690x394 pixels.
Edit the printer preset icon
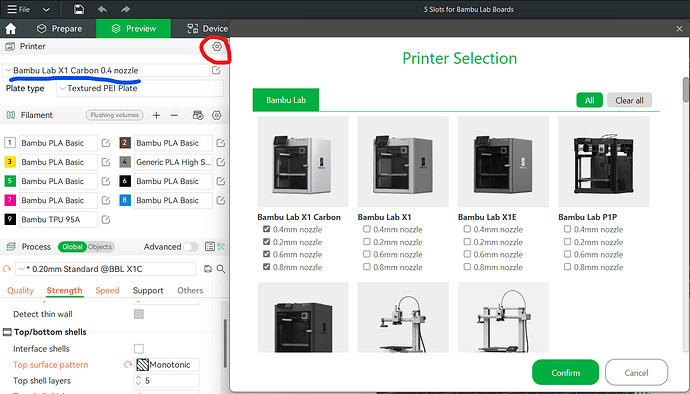[216, 70]
